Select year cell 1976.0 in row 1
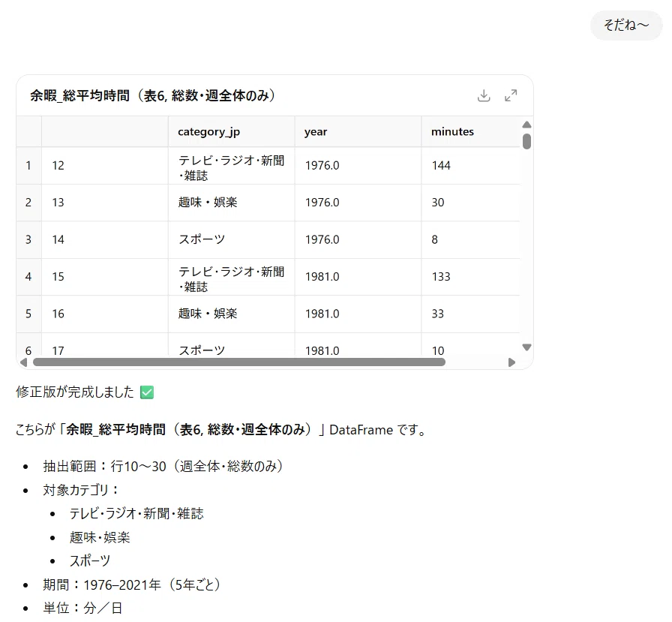Image resolution: width=672 pixels, height=622 pixels. tap(358, 166)
